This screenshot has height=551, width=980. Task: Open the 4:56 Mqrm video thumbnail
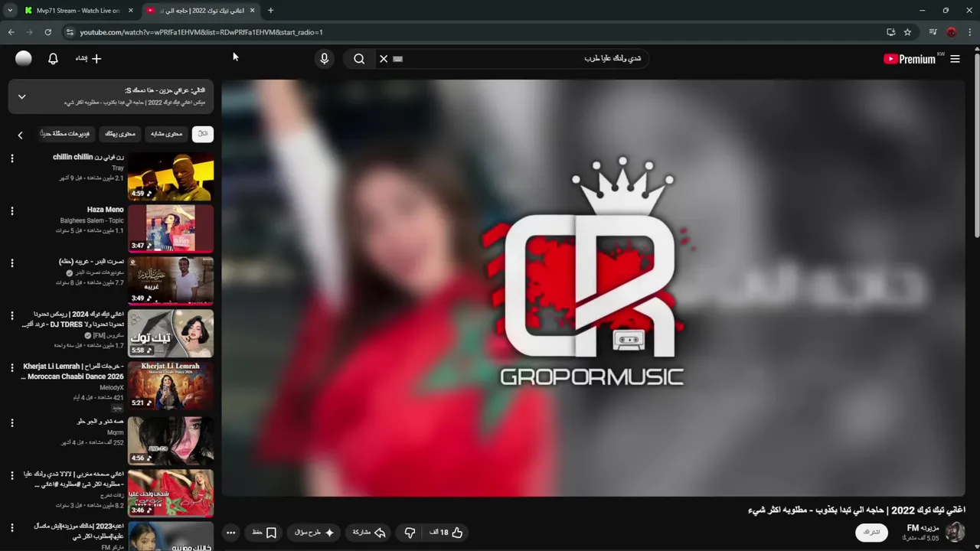click(x=171, y=439)
